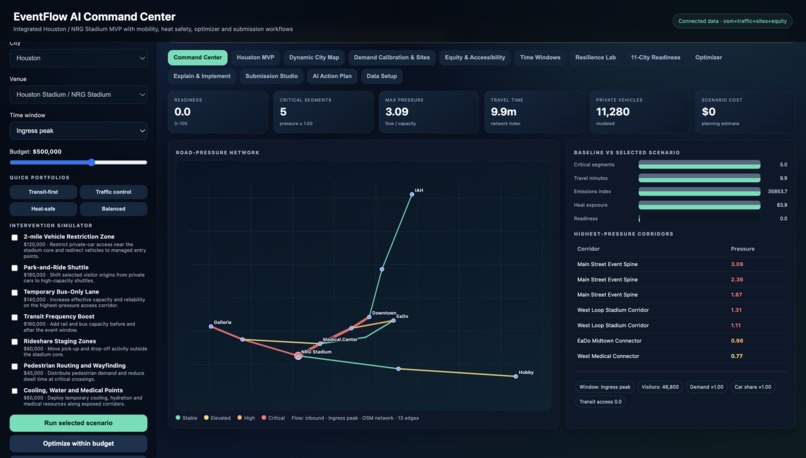Select EaDo Midtown Connector row
Screen dimensions: 806x458
(x=680, y=341)
